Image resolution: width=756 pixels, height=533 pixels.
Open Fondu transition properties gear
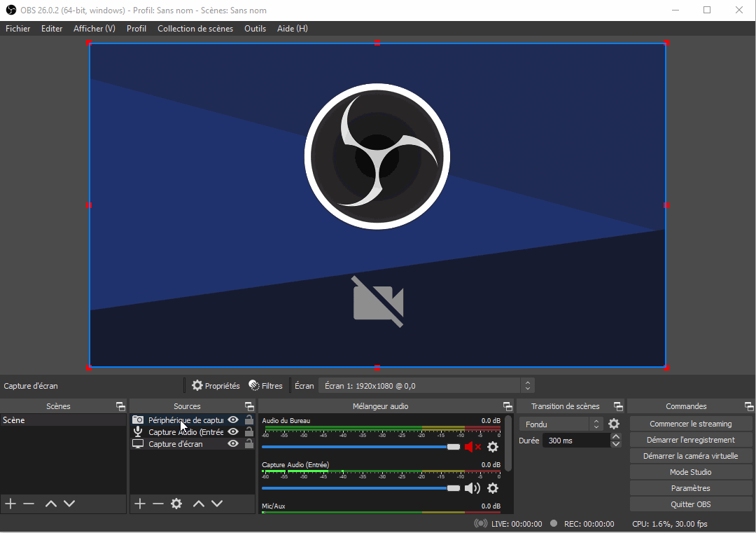tap(614, 424)
